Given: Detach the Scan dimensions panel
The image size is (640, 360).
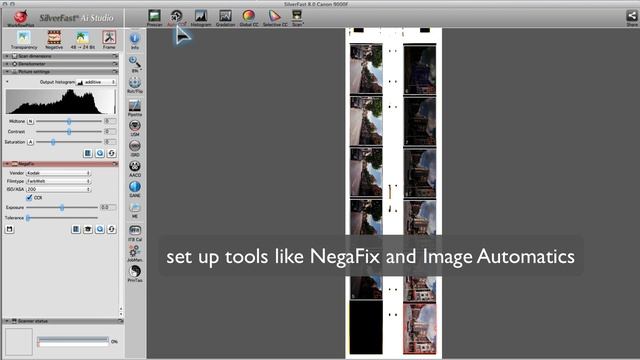Looking at the screenshot, I should click(x=115, y=56).
